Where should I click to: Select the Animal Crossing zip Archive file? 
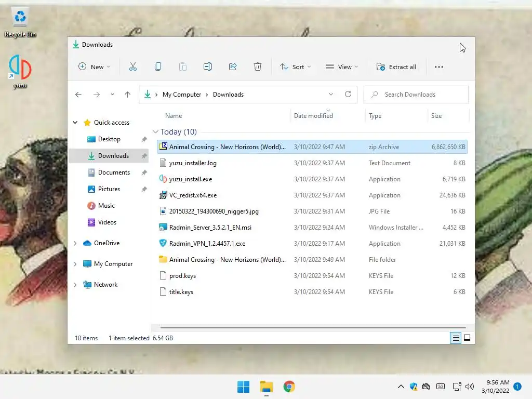coord(312,147)
